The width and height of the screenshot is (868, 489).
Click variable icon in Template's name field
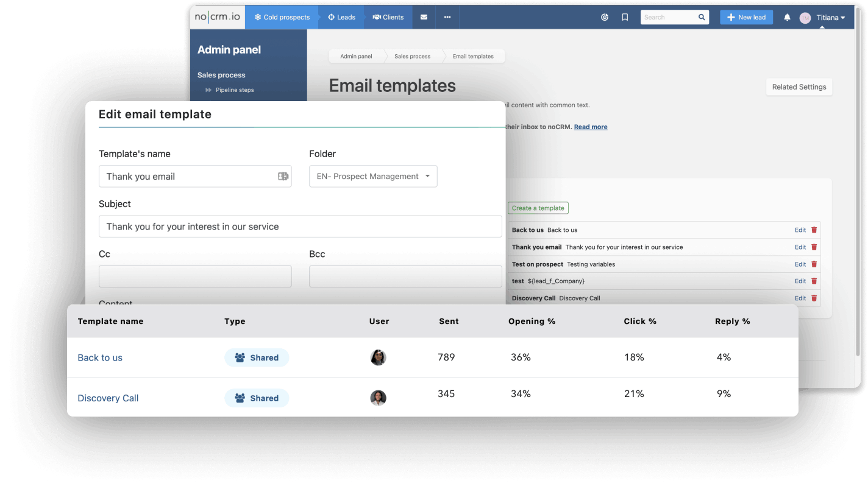click(283, 177)
